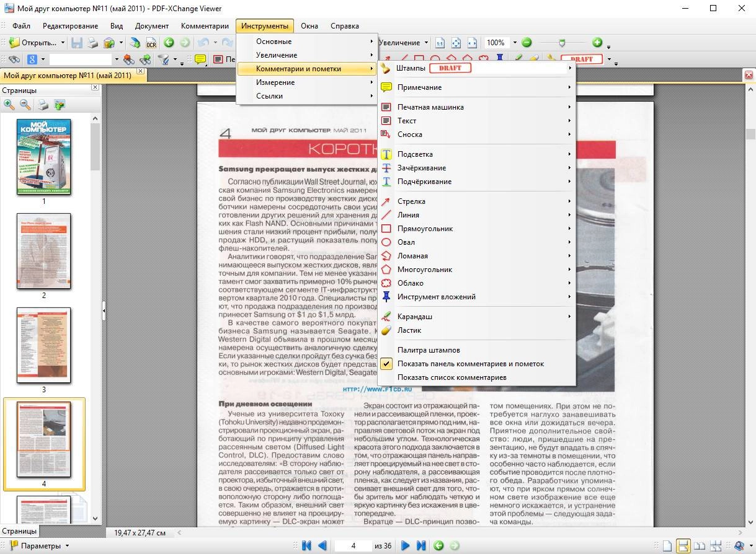Click the Save icon in the toolbar
756x554 pixels.
(77, 43)
